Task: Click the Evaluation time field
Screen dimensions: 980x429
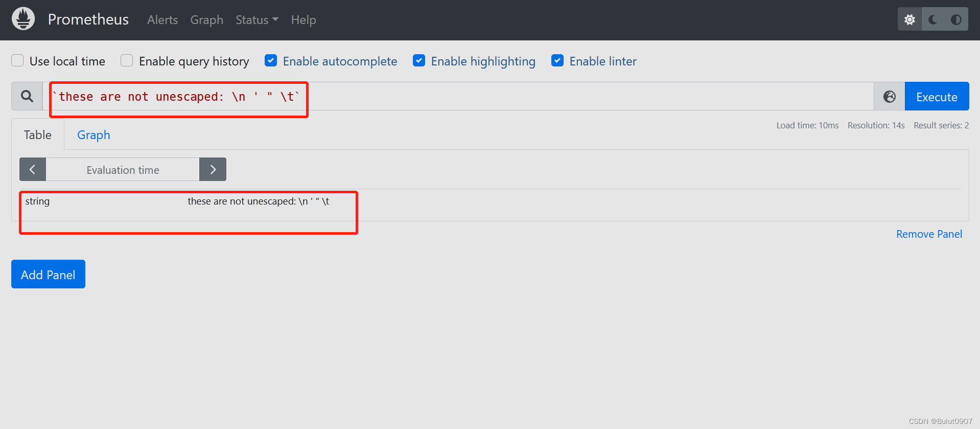Action: [x=123, y=169]
